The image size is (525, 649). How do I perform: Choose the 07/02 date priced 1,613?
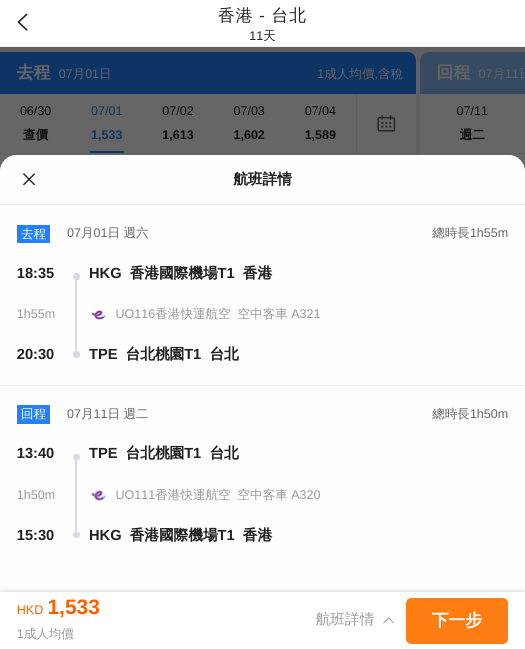tap(178, 123)
